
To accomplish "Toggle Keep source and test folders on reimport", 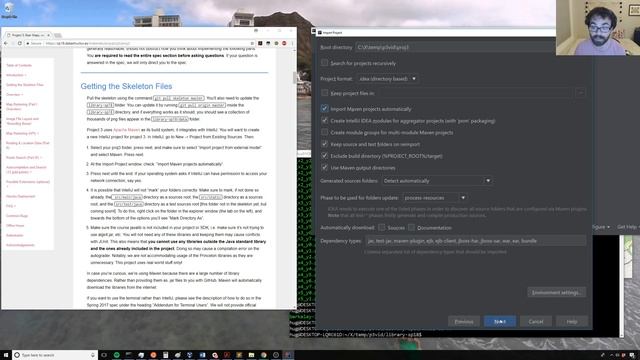I will pyautogui.click(x=324, y=144).
